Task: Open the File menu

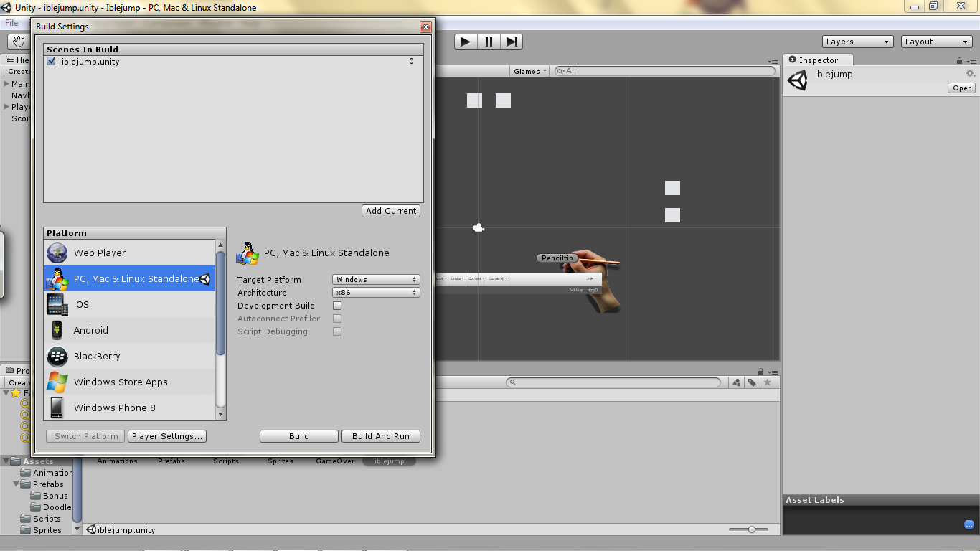Action: point(12,23)
